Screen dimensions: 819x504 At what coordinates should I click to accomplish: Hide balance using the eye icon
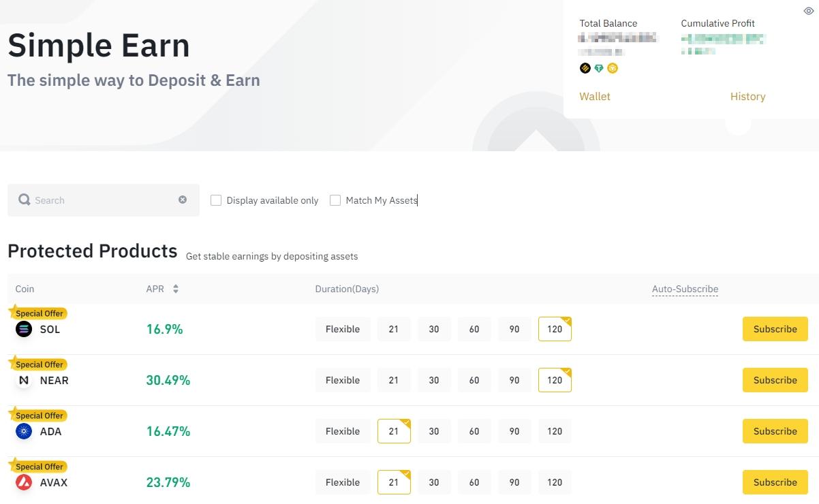coord(808,11)
